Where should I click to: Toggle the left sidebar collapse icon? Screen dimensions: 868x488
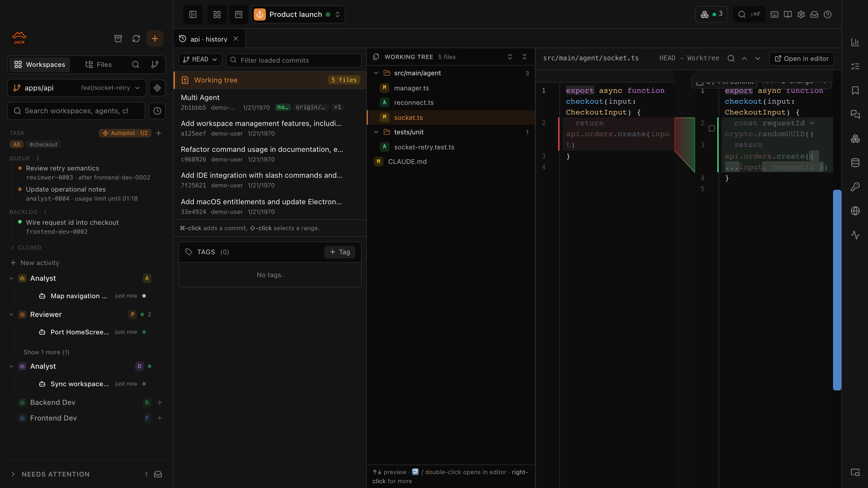pyautogui.click(x=193, y=14)
